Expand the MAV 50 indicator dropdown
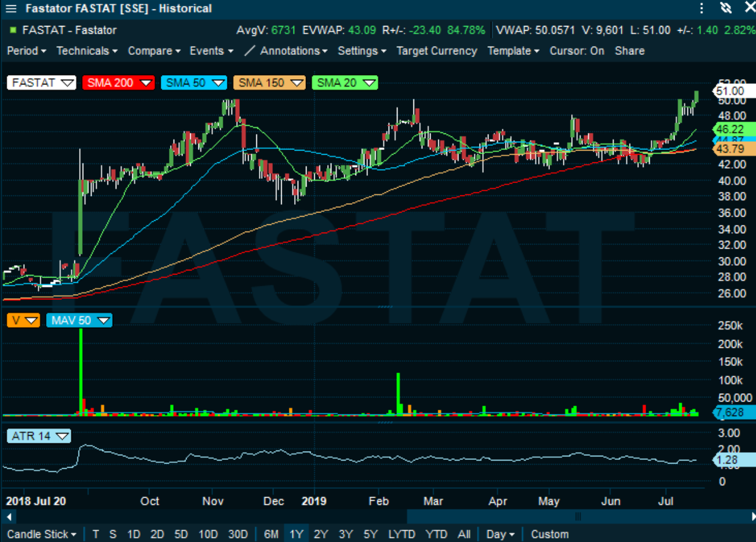756x542 pixels. (x=79, y=320)
